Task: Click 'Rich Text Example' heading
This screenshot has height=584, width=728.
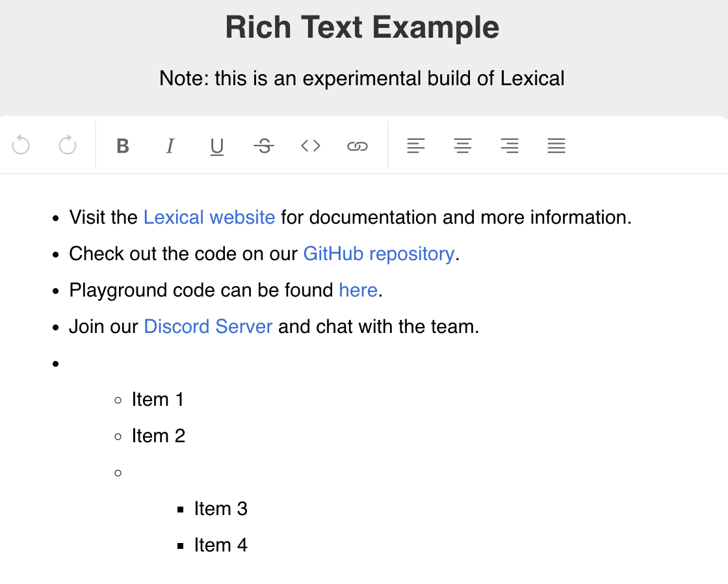Action: tap(362, 27)
